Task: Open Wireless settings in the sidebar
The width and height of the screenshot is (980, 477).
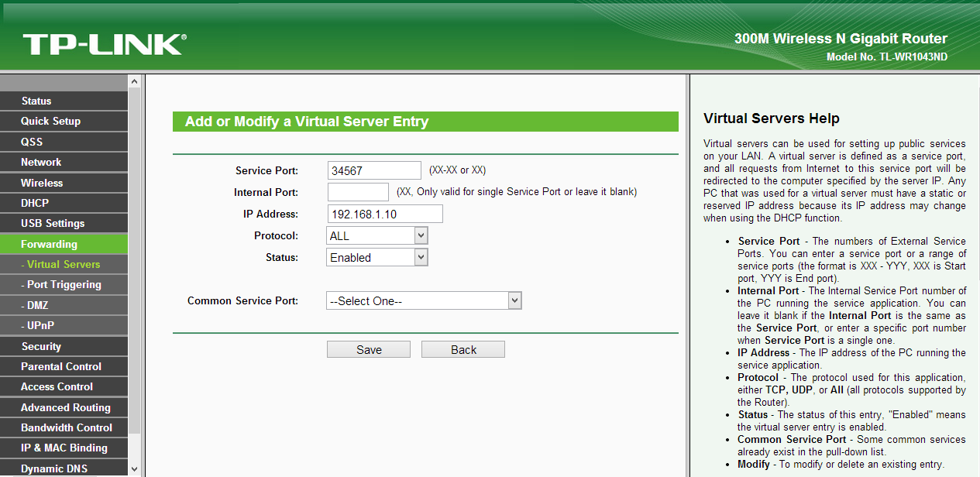Action: tap(64, 183)
